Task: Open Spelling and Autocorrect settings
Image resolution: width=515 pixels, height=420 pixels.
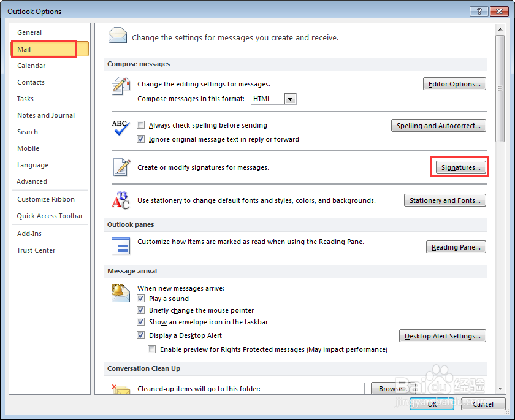Action: coord(438,126)
